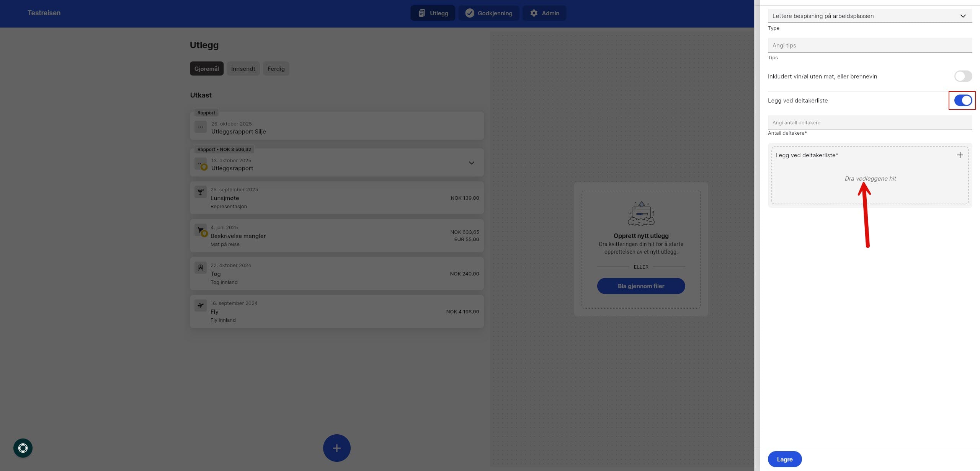
Task: Disable the Legg ved deltakerliste toggle
Action: click(x=962, y=101)
